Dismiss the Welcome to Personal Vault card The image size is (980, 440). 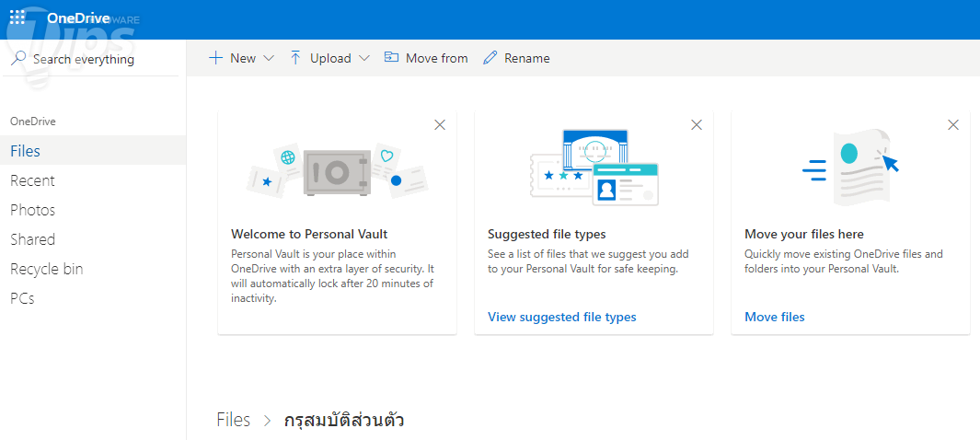pos(440,125)
